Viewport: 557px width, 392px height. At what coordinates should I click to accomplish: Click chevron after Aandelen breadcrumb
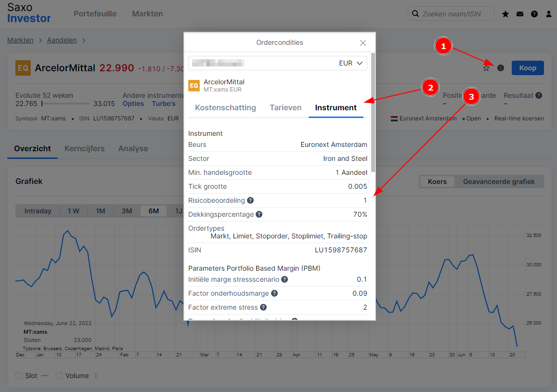tap(84, 40)
